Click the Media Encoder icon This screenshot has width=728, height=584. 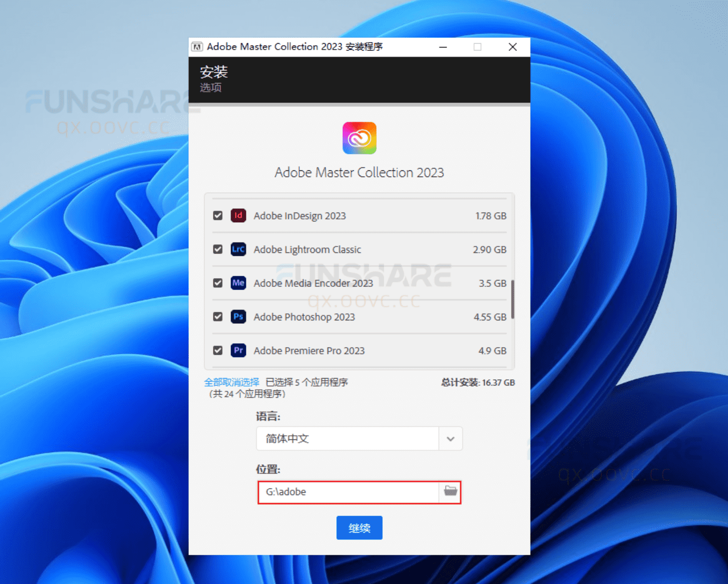[238, 283]
